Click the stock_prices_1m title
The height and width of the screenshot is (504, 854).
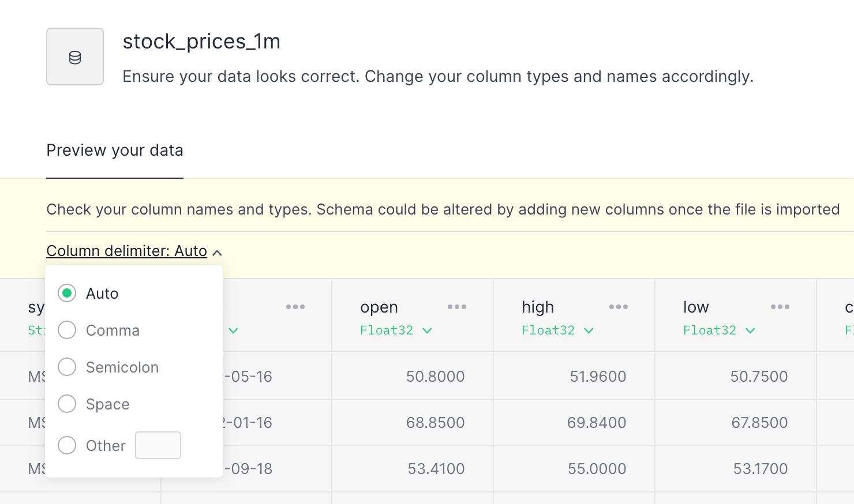(x=201, y=42)
